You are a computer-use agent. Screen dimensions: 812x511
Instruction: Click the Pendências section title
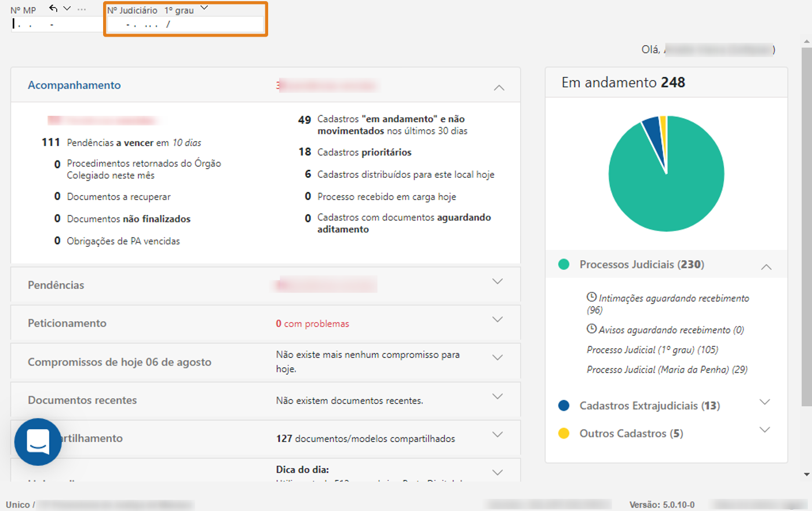(56, 285)
